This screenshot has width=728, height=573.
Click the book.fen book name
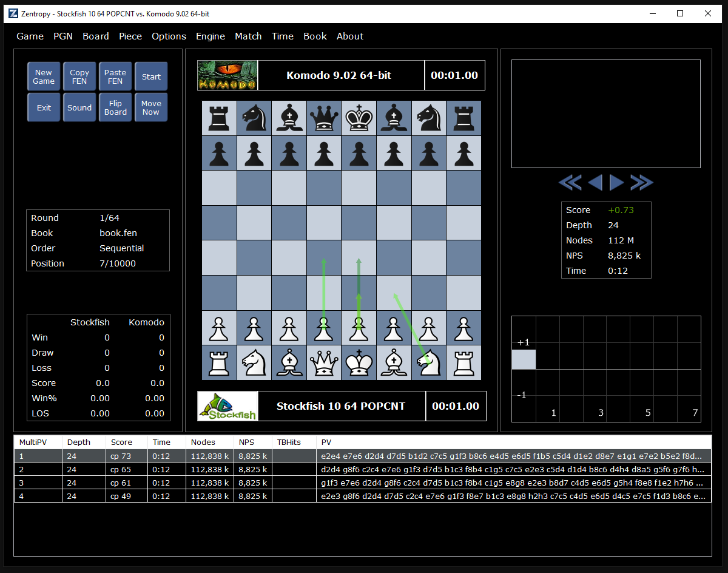tap(118, 233)
